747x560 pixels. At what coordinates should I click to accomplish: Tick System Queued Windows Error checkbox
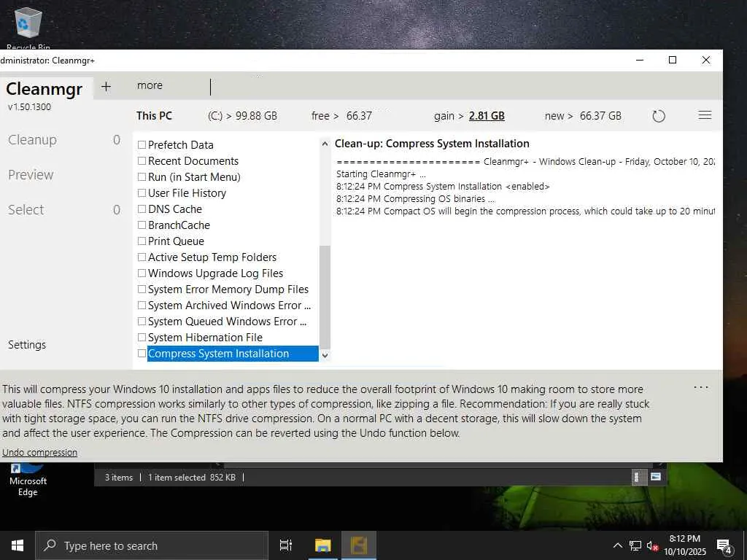pos(142,322)
